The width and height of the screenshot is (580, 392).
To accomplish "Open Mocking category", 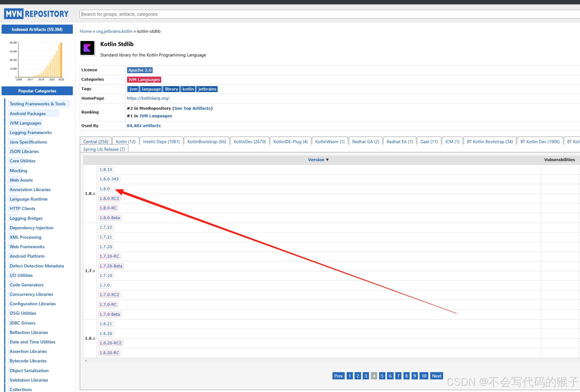I will pos(18,171).
